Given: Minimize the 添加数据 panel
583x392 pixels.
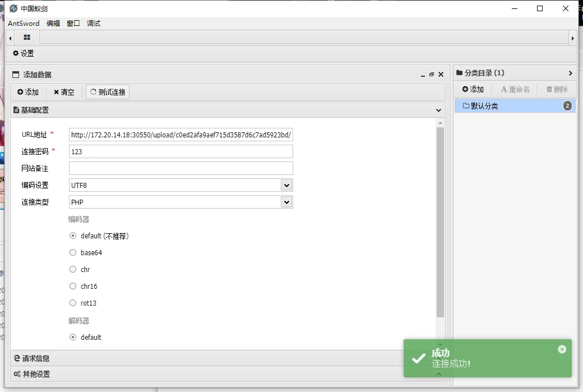Looking at the screenshot, I should pos(423,75).
